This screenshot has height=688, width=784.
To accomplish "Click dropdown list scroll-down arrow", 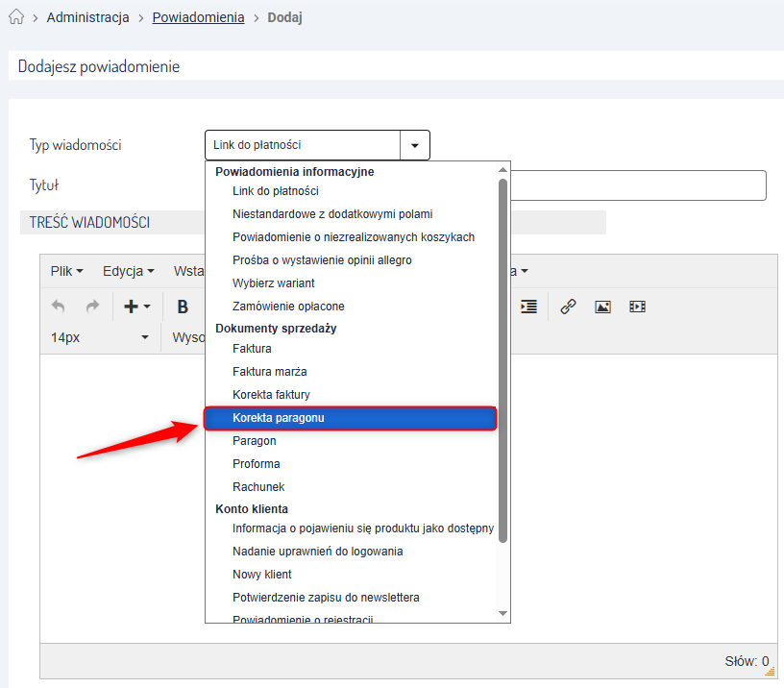I will point(502,613).
